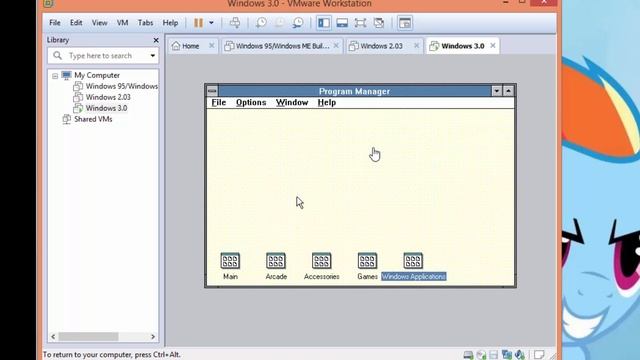Click the library horizontal scrollbar thumb
Viewport: 640px width, 360px height.
point(88,337)
